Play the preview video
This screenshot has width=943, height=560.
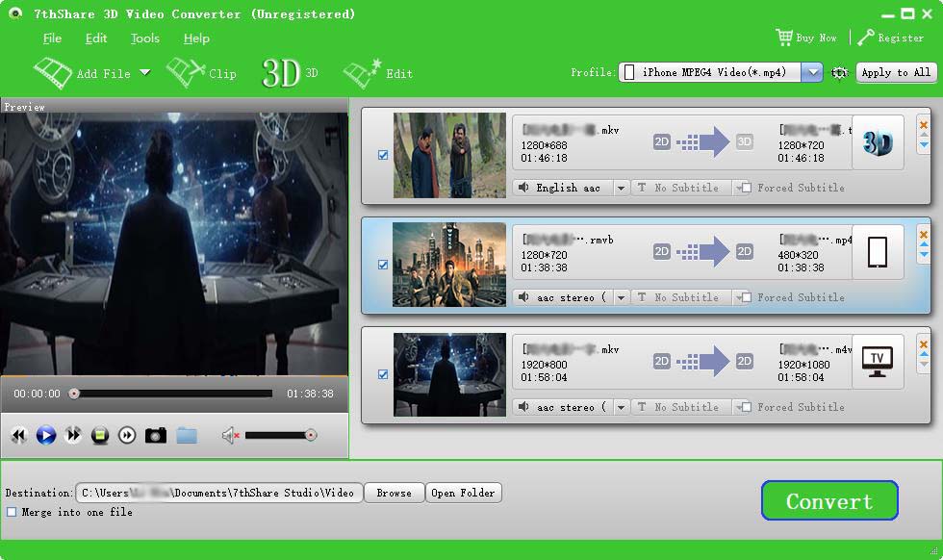(44, 435)
